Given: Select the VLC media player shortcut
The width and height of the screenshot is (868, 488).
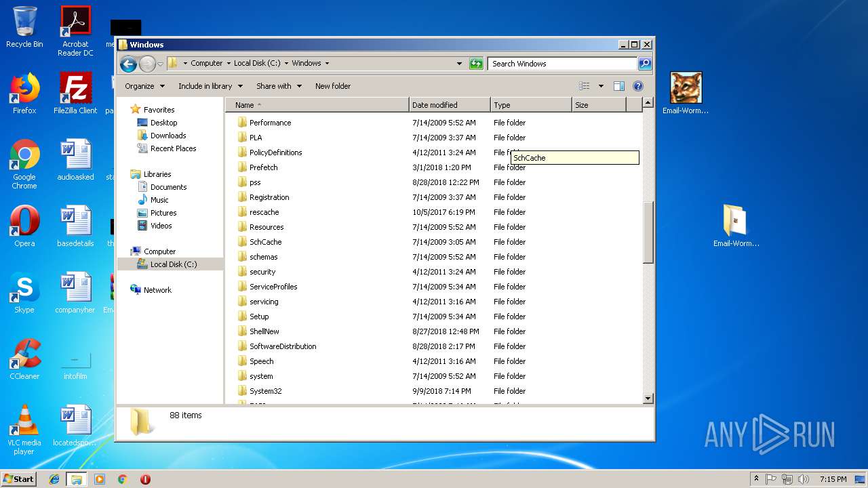Looking at the screenshot, I should tap(24, 430).
